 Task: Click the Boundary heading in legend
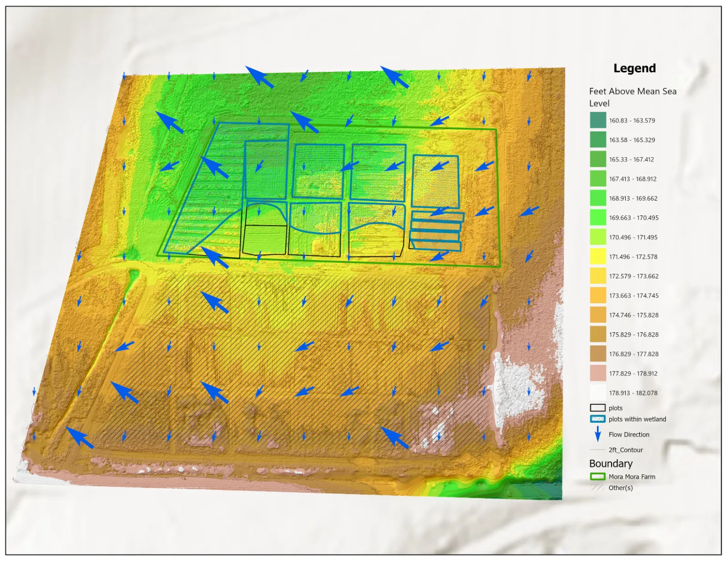click(611, 463)
